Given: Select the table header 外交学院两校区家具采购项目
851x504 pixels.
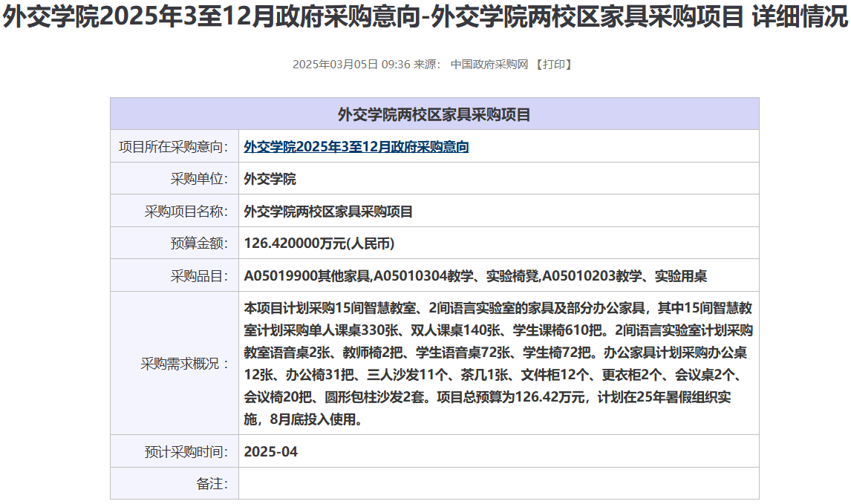Looking at the screenshot, I should [434, 114].
